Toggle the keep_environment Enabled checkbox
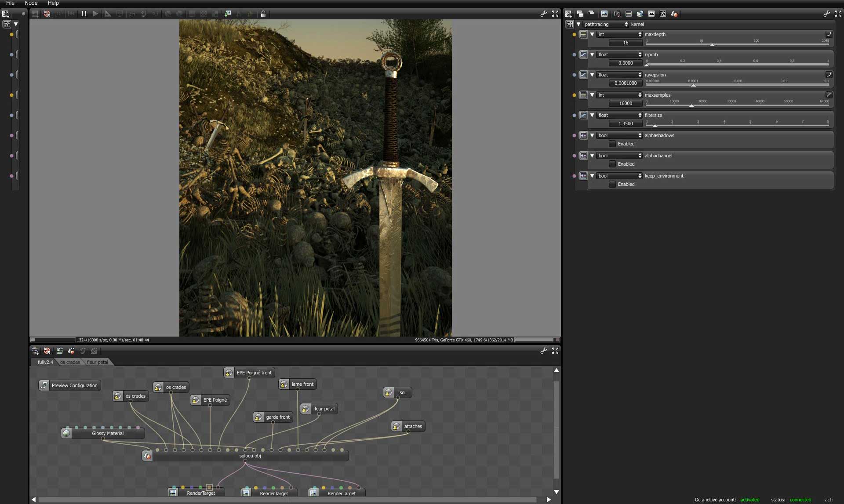The width and height of the screenshot is (844, 504). tap(612, 184)
